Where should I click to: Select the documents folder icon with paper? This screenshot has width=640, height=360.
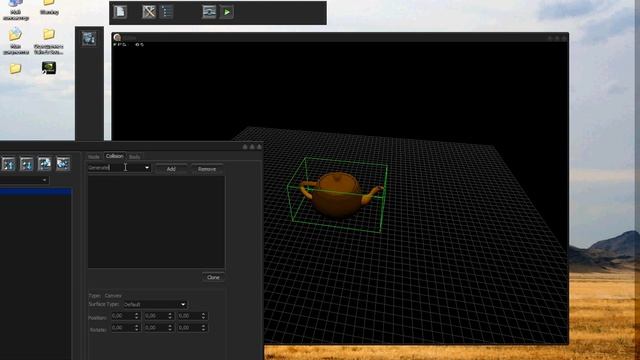coord(16,34)
